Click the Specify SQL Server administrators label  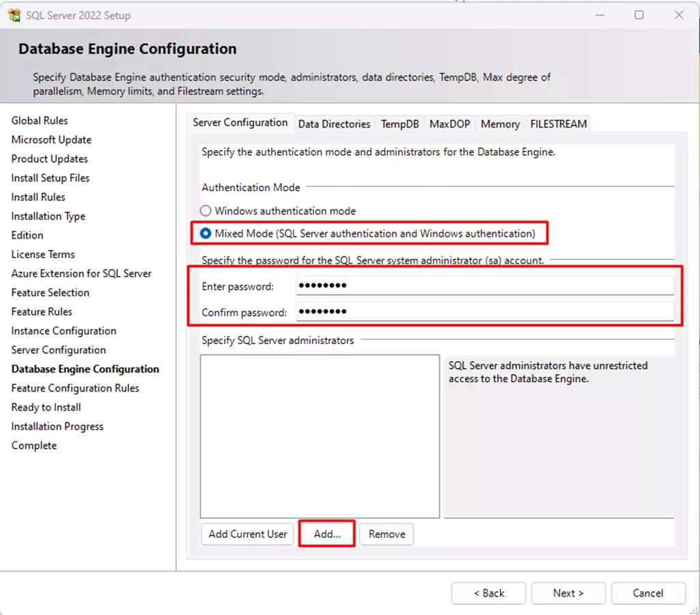click(278, 341)
